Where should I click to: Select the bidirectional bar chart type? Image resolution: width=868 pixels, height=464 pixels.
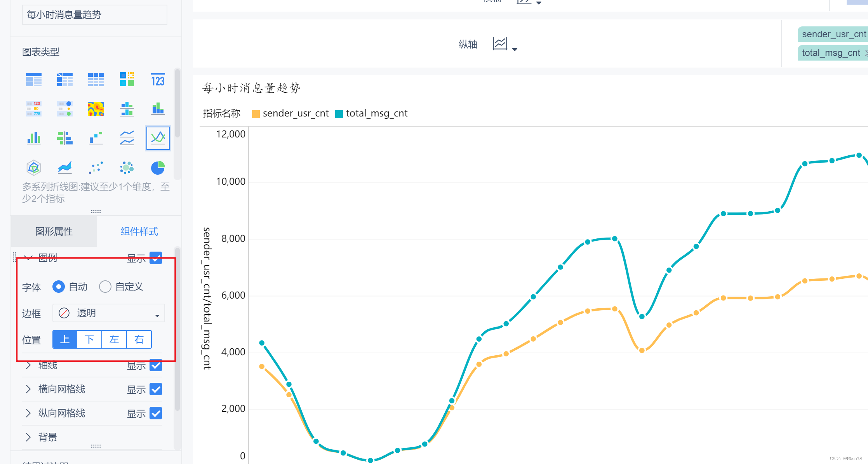[x=65, y=138]
